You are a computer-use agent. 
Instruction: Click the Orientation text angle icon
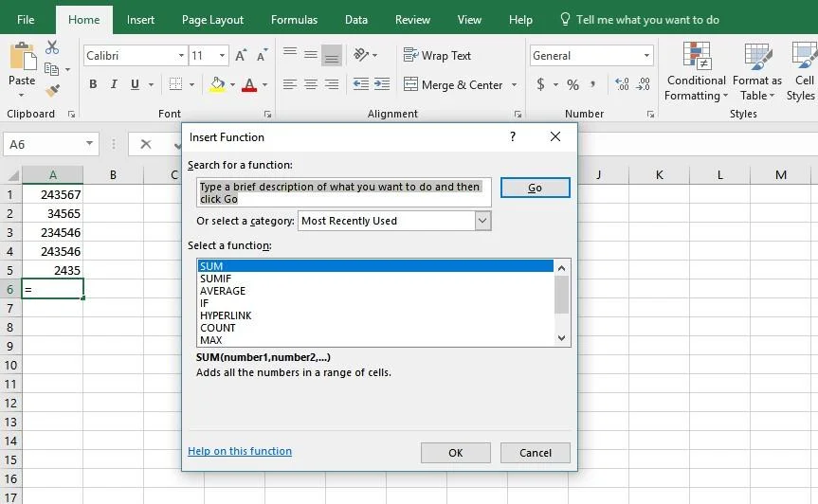pos(361,54)
